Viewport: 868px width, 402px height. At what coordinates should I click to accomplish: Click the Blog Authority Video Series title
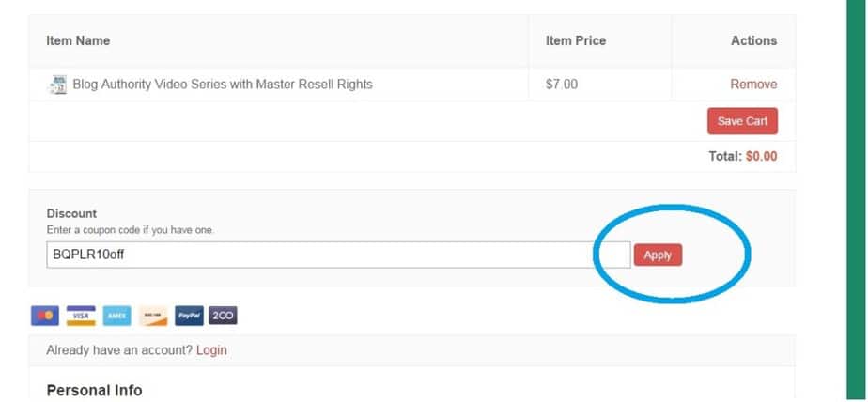pyautogui.click(x=223, y=85)
